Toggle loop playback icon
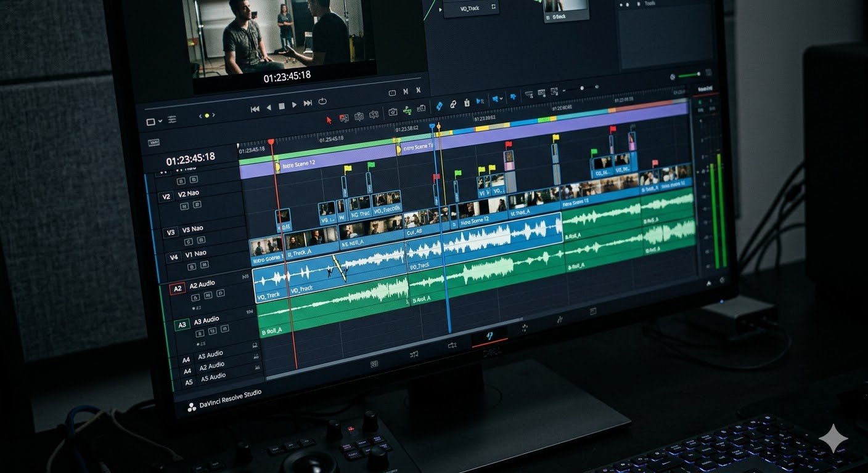The width and height of the screenshot is (868, 473). [322, 102]
